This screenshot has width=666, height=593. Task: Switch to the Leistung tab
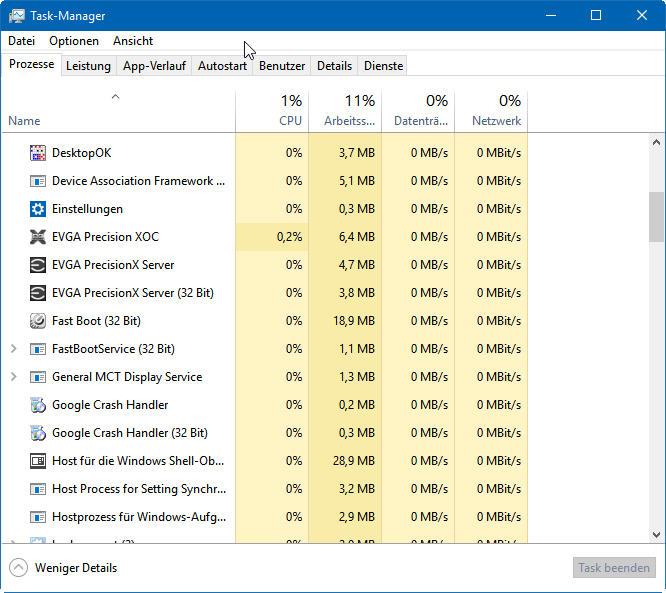pyautogui.click(x=88, y=66)
